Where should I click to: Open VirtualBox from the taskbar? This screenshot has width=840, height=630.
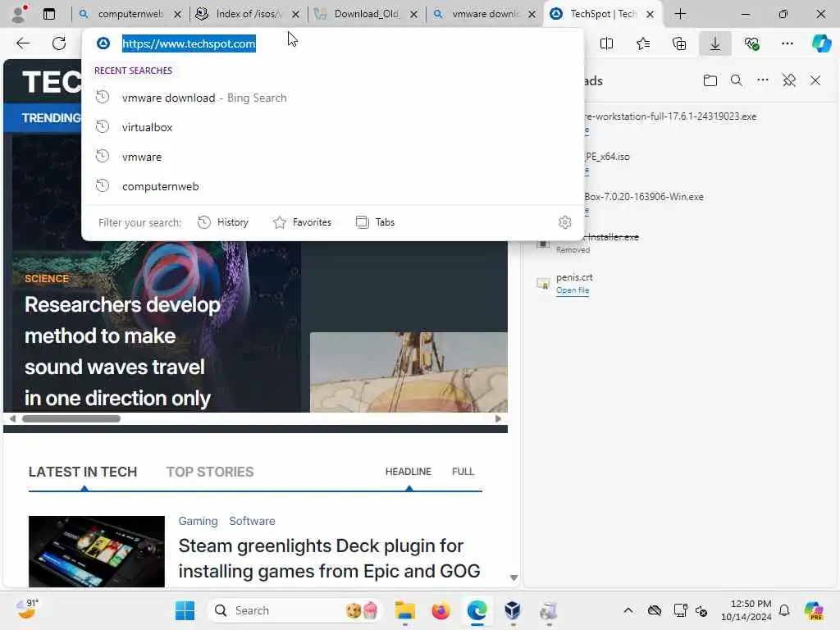[513, 610]
